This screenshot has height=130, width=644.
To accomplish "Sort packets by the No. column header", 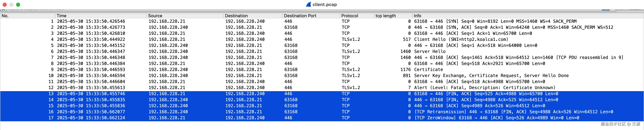I will pos(28,16).
